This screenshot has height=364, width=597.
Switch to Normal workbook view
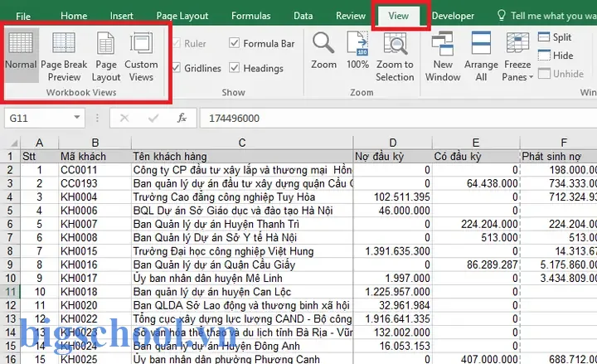21,56
